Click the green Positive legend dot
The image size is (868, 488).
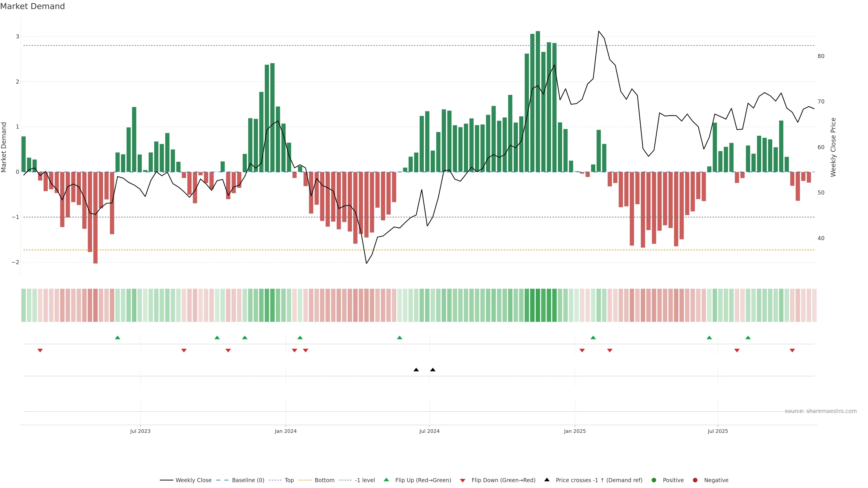tap(654, 480)
